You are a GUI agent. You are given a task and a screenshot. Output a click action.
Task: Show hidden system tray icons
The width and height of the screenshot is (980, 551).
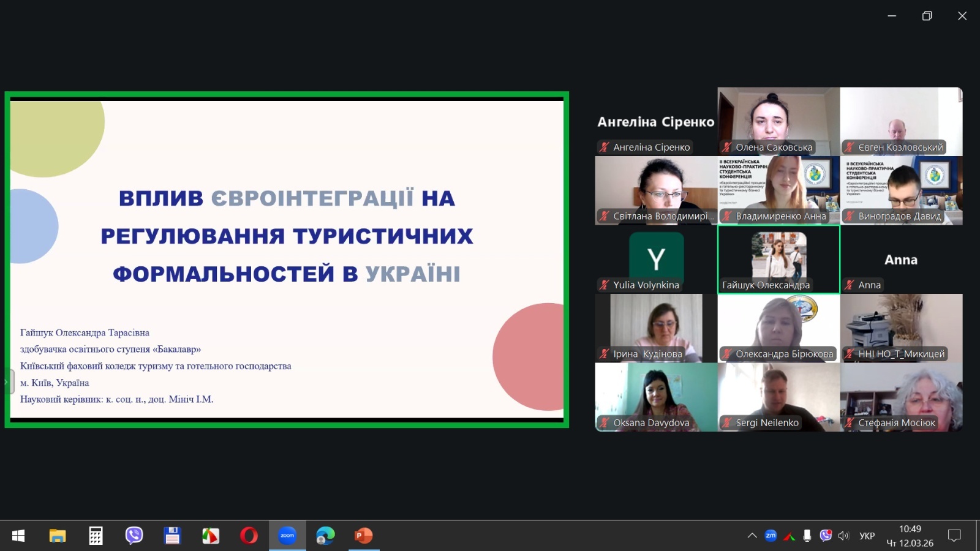coord(752,536)
